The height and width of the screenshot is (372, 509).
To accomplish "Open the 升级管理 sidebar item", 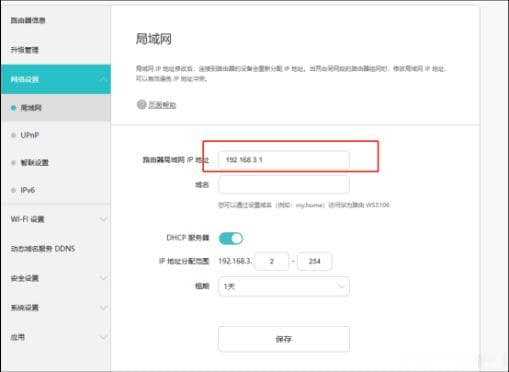I will click(x=25, y=50).
